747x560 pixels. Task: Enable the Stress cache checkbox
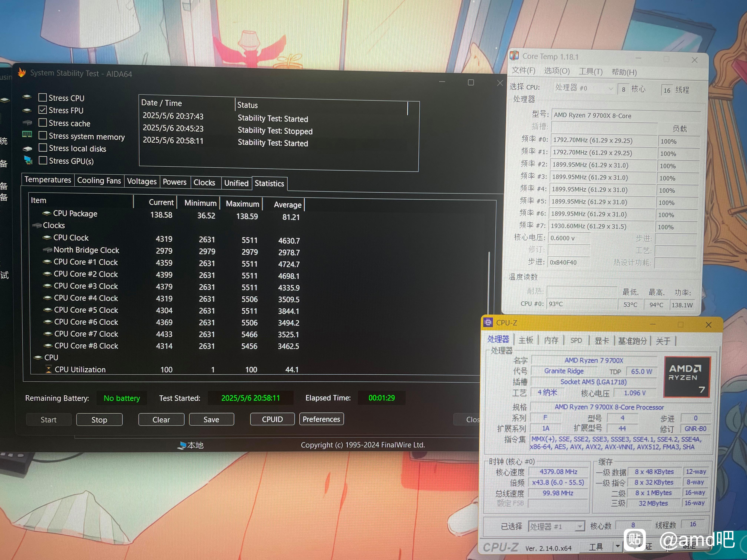(43, 123)
